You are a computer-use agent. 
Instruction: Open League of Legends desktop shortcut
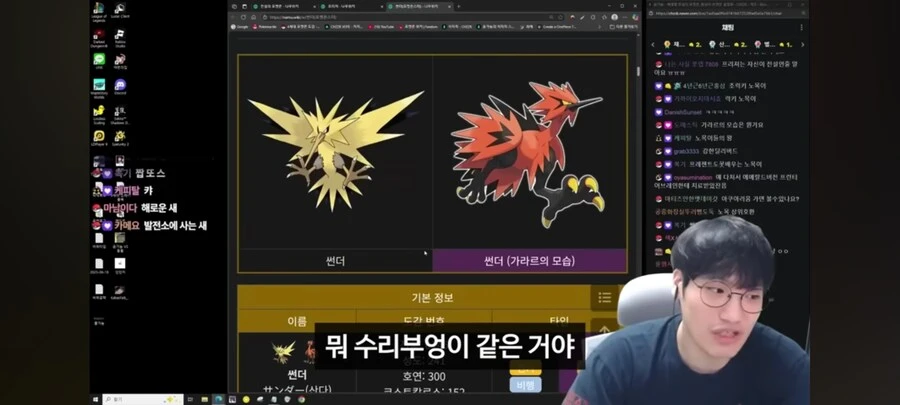coord(99,10)
